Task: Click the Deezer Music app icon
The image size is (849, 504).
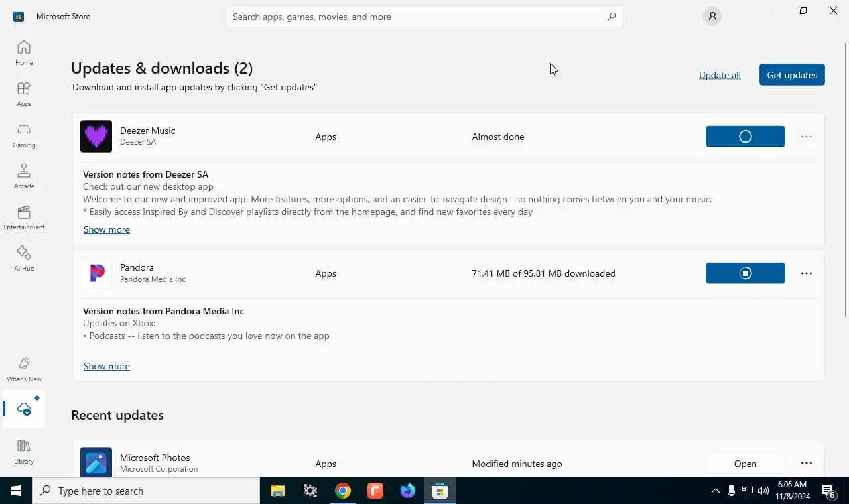Action: [x=96, y=137]
